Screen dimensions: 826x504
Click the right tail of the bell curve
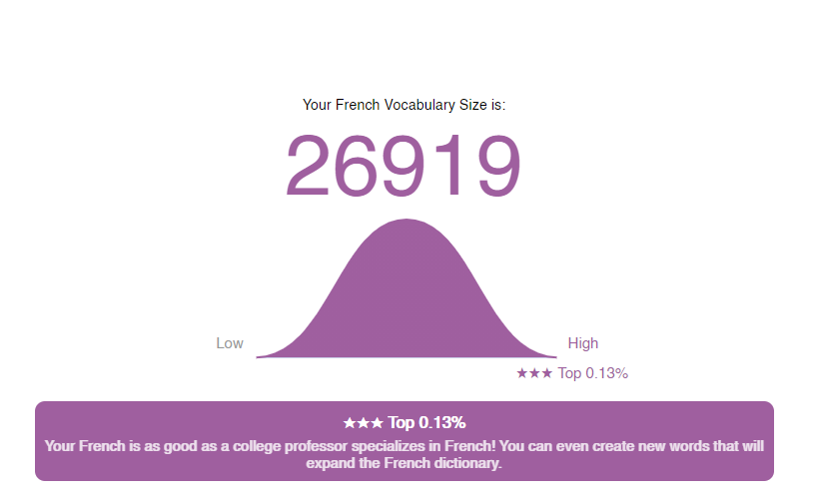[x=534, y=351]
